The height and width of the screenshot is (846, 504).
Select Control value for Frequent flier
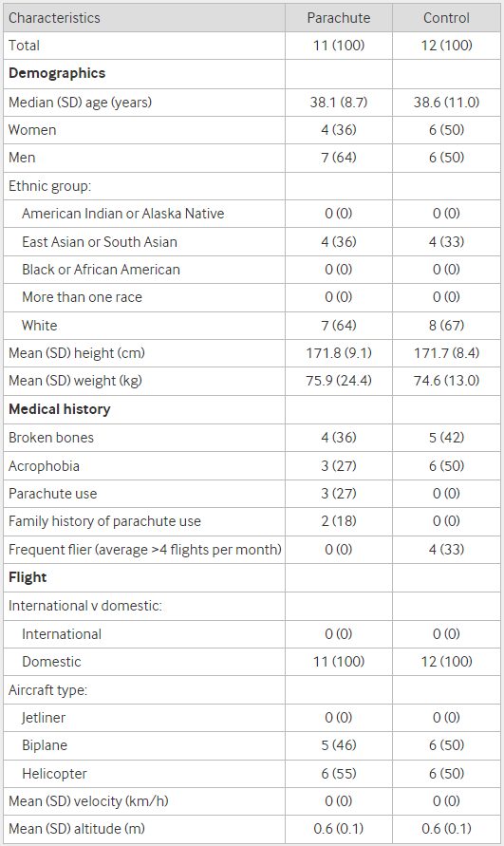(x=446, y=550)
